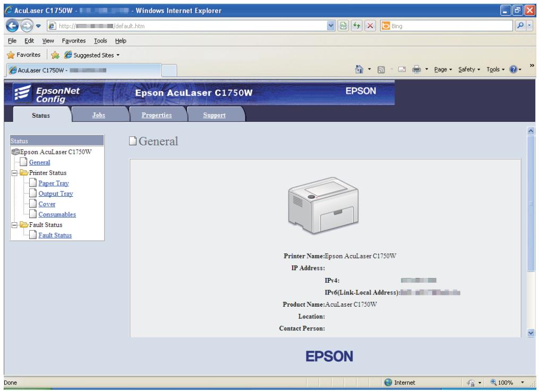The image size is (539, 392).
Task: Open the File menu
Action: (x=12, y=41)
